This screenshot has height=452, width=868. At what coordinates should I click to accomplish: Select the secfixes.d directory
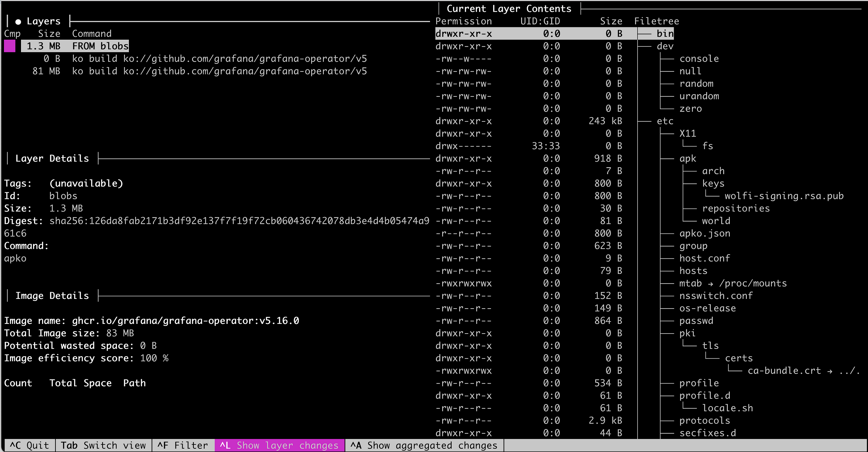(708, 432)
